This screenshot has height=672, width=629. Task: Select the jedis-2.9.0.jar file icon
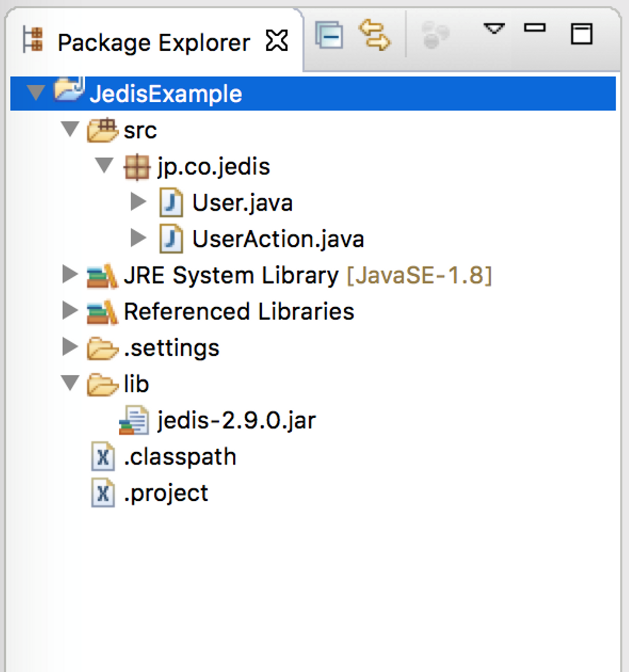click(134, 420)
